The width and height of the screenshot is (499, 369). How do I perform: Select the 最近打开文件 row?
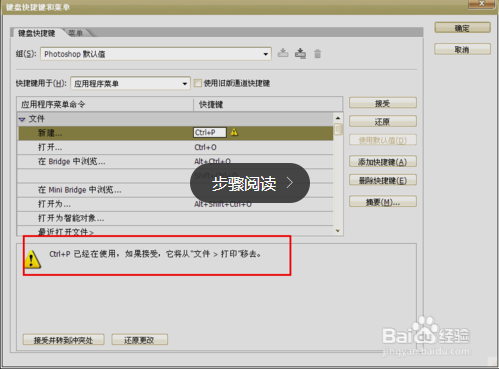[x=175, y=231]
